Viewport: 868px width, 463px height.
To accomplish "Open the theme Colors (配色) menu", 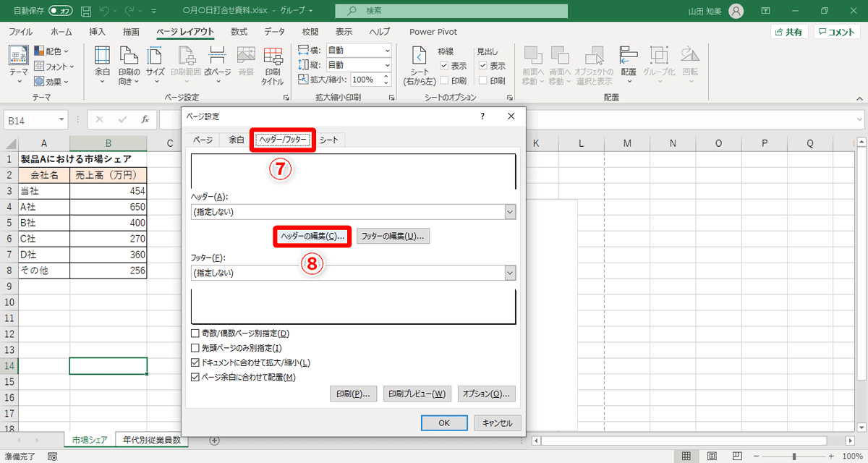I will click(51, 51).
